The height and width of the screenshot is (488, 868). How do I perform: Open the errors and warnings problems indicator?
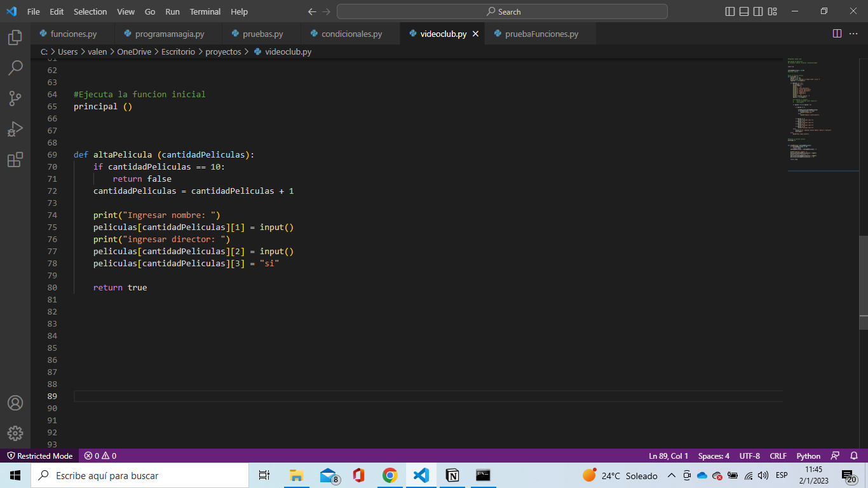tap(100, 456)
